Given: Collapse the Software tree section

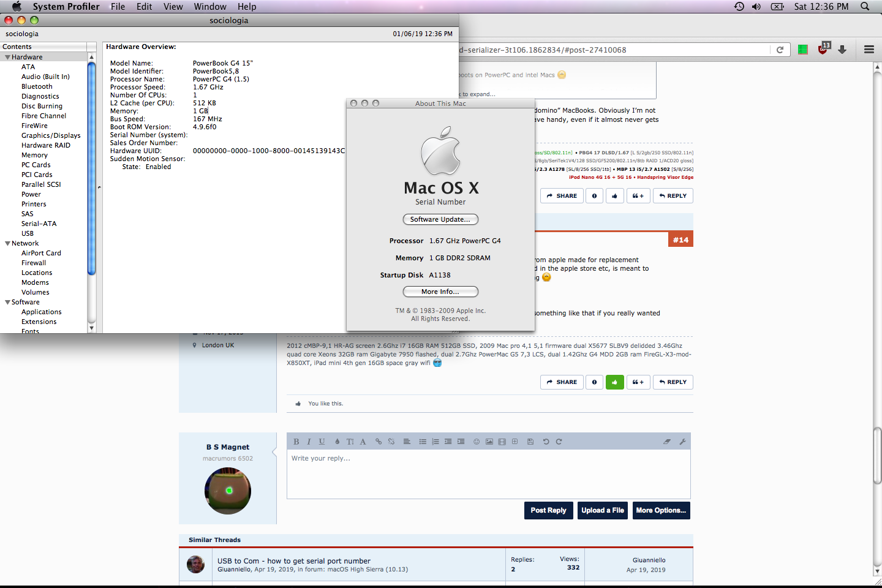Looking at the screenshot, I should (x=7, y=302).
